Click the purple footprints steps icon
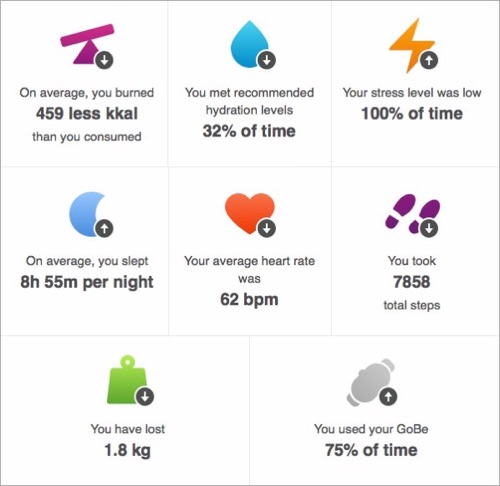Screen dimensions: 500x486 tap(412, 213)
